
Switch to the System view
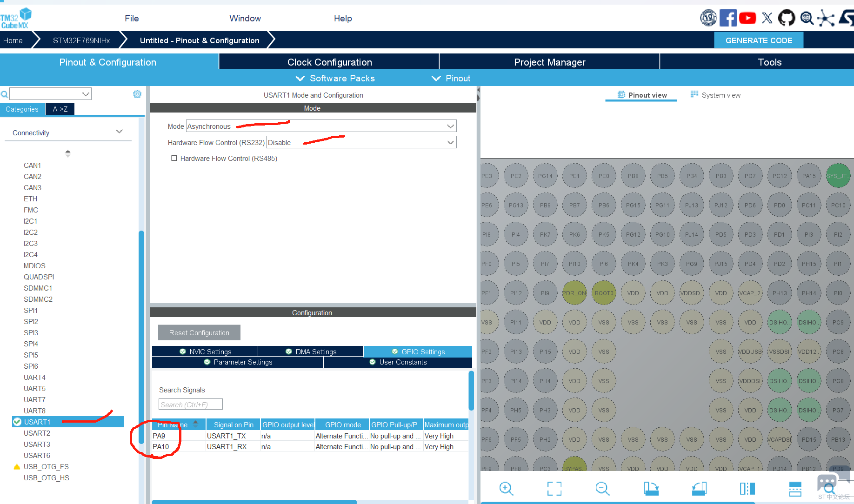point(716,95)
